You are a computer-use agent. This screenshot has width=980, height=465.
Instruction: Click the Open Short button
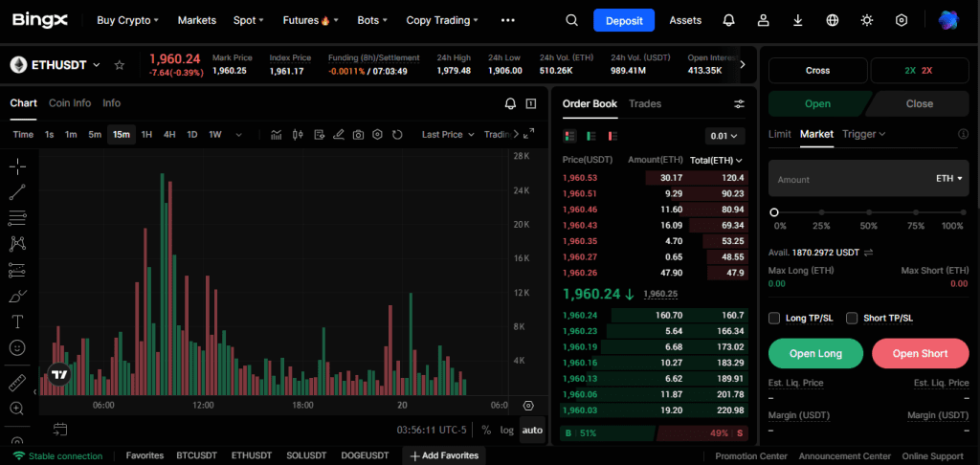coord(920,354)
